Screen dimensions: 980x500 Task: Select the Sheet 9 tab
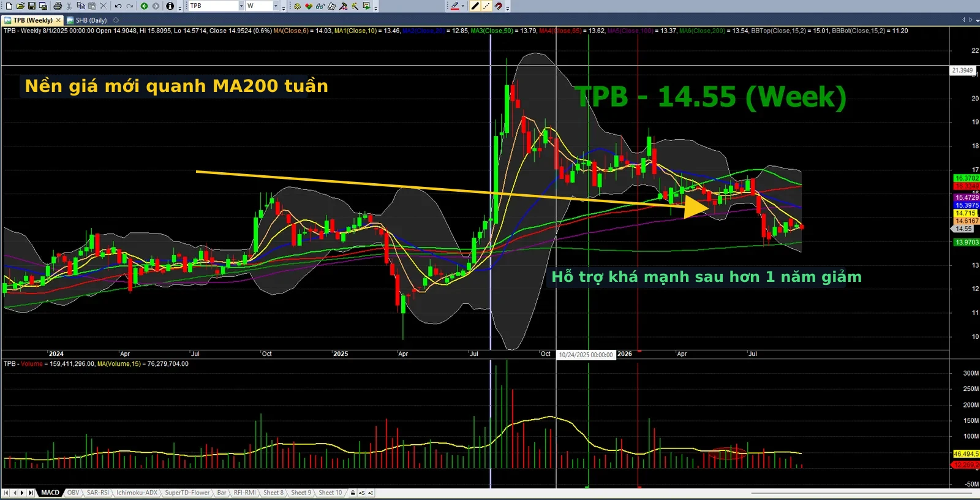[301, 493]
